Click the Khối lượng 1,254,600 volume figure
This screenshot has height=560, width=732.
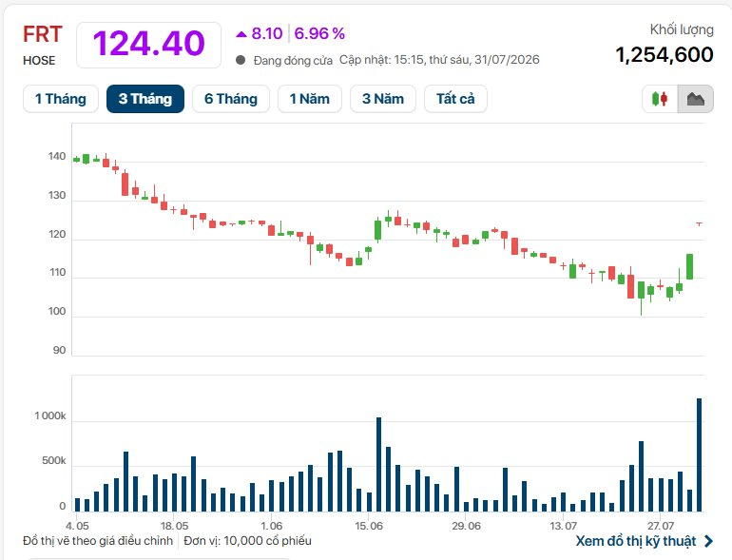coord(665,54)
